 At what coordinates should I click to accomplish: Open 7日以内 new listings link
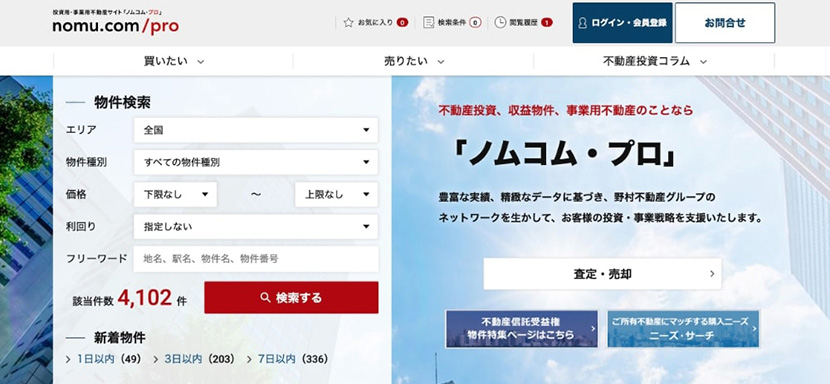pos(277,359)
